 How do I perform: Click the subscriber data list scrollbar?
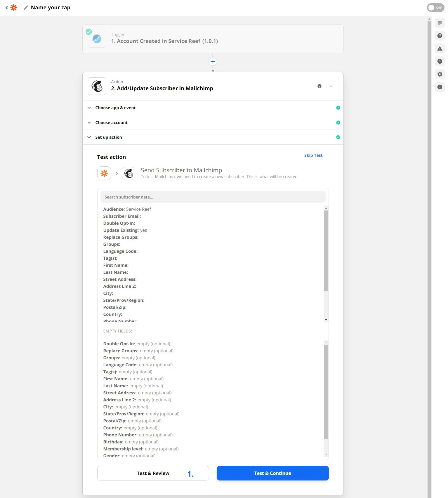[326, 251]
